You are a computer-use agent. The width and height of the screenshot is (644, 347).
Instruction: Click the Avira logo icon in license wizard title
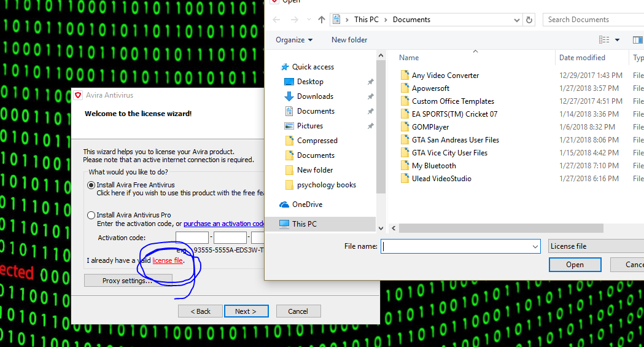tap(78, 95)
